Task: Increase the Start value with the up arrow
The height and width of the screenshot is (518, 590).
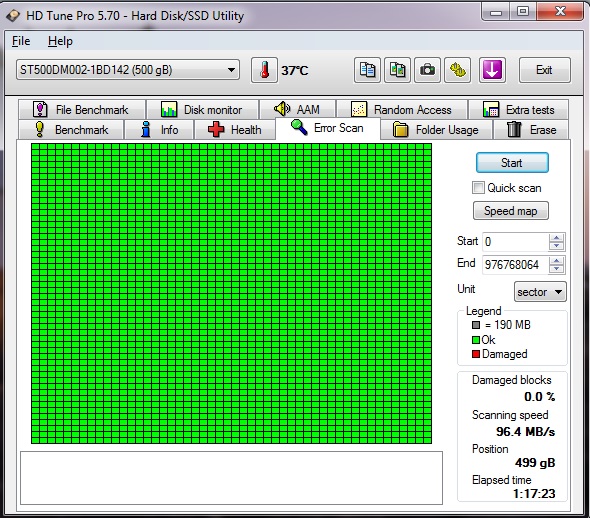Action: (556, 238)
